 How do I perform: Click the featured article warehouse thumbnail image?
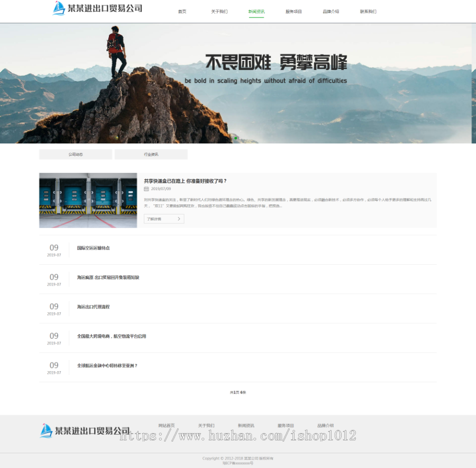pyautogui.click(x=88, y=200)
